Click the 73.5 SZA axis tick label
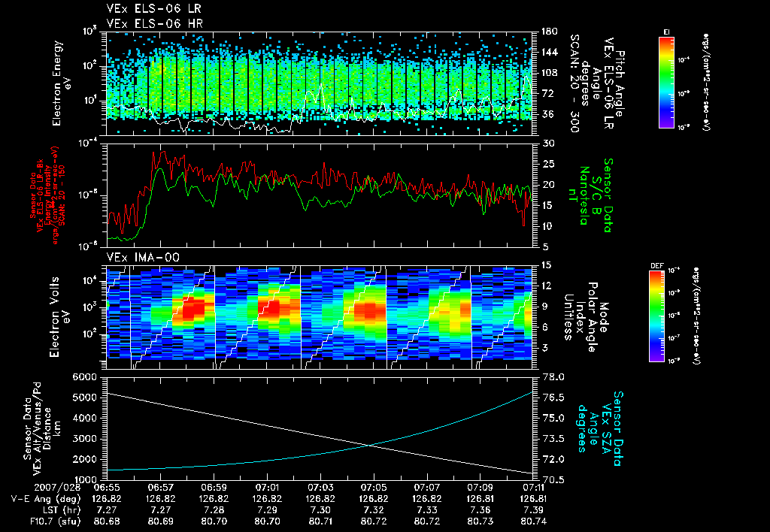Screen dimensions: 770x532 pyautogui.click(x=553, y=439)
